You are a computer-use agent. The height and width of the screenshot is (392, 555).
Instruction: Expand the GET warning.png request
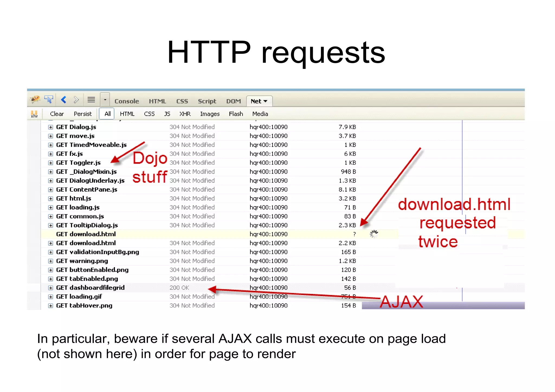(x=51, y=261)
